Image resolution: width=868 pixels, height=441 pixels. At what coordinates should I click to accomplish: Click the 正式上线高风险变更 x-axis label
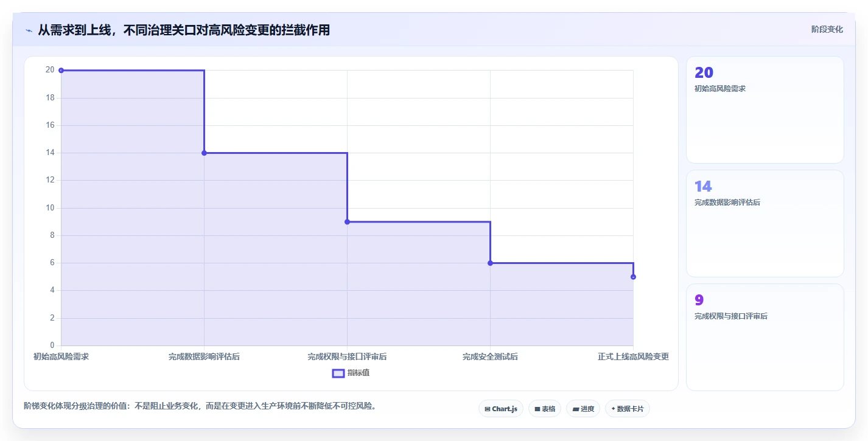[x=633, y=356]
